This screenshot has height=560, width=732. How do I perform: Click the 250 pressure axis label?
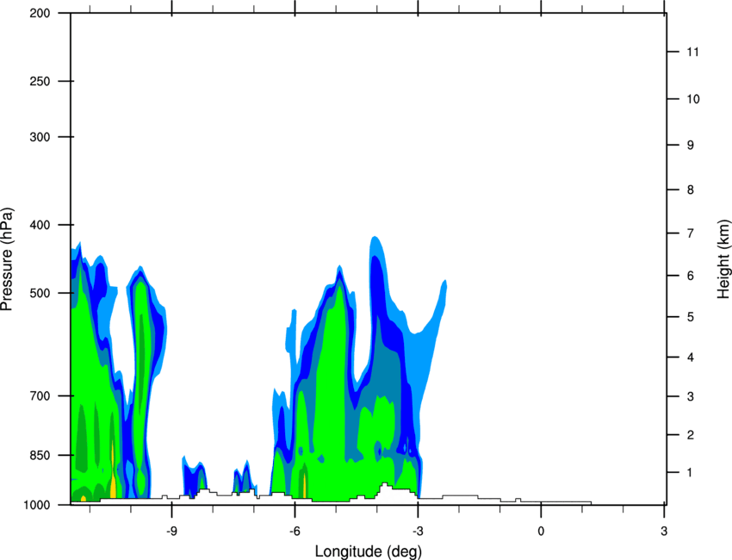click(x=40, y=81)
